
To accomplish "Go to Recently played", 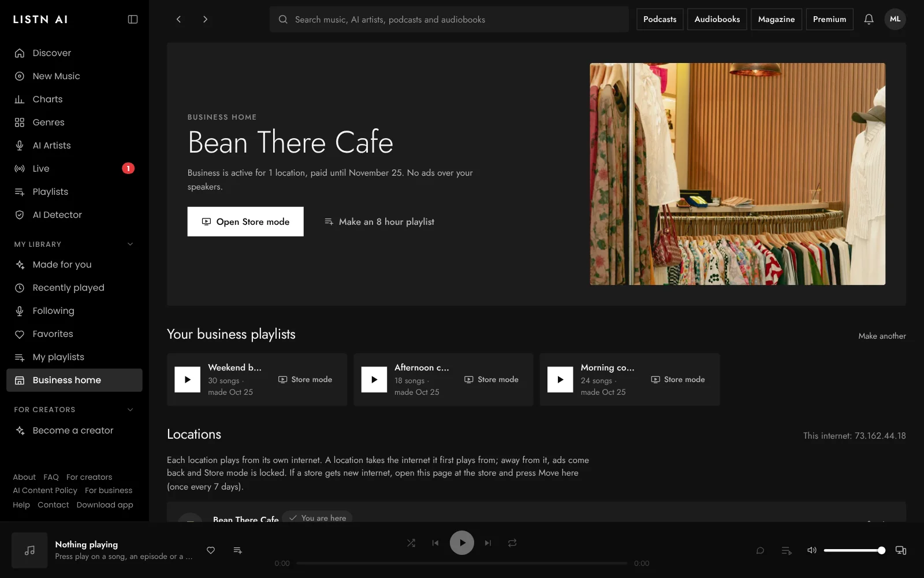I will click(74, 287).
